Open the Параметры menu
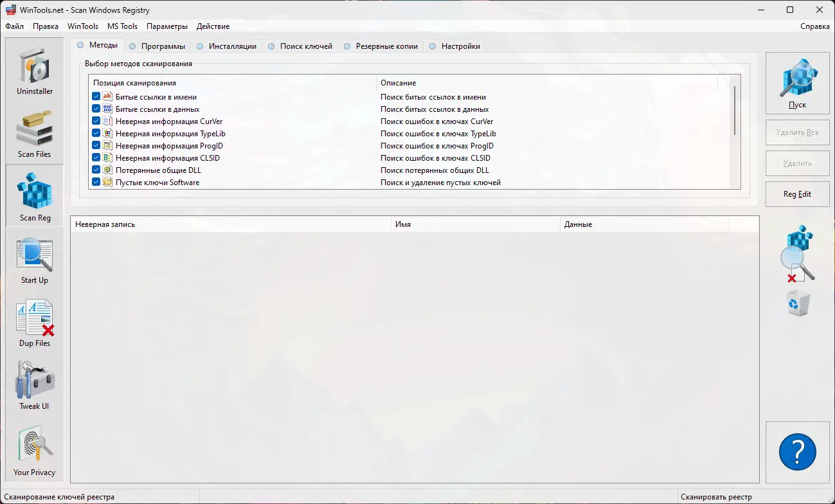The width and height of the screenshot is (835, 504). pyautogui.click(x=167, y=26)
